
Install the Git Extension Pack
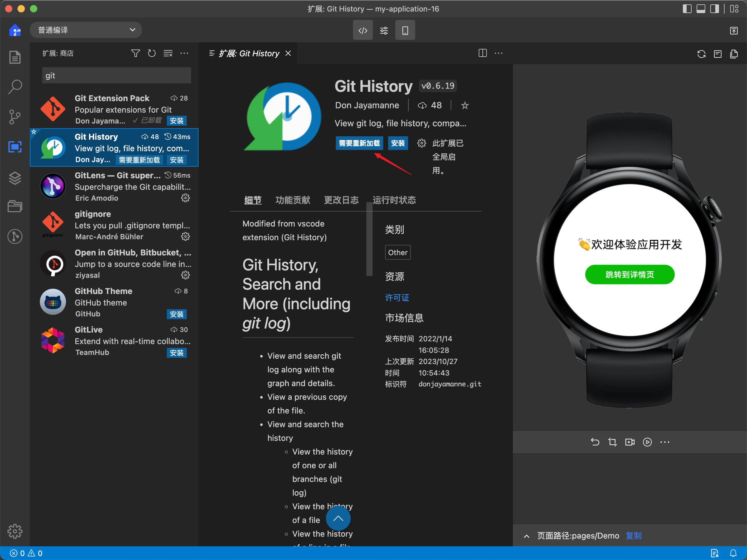point(176,121)
